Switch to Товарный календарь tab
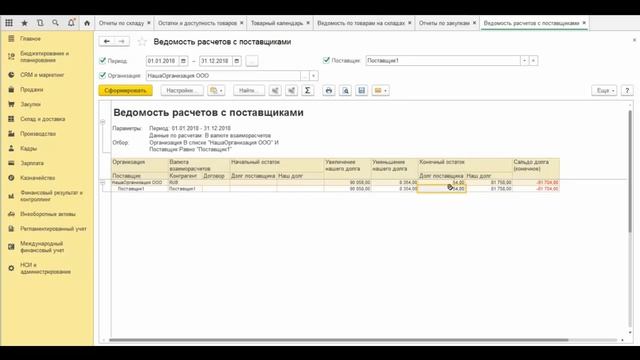 point(277,23)
